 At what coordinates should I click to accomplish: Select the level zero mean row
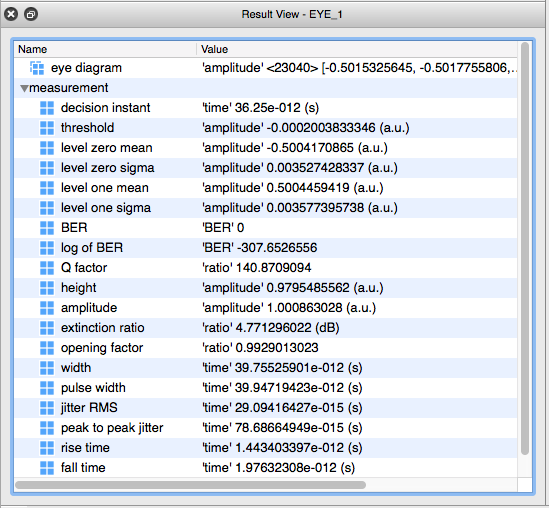click(266, 148)
